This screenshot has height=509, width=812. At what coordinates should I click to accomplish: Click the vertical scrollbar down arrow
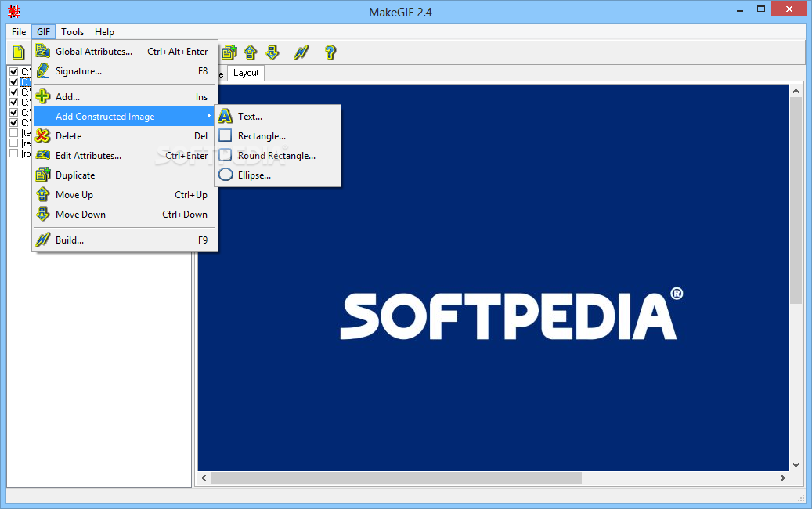[x=796, y=465]
